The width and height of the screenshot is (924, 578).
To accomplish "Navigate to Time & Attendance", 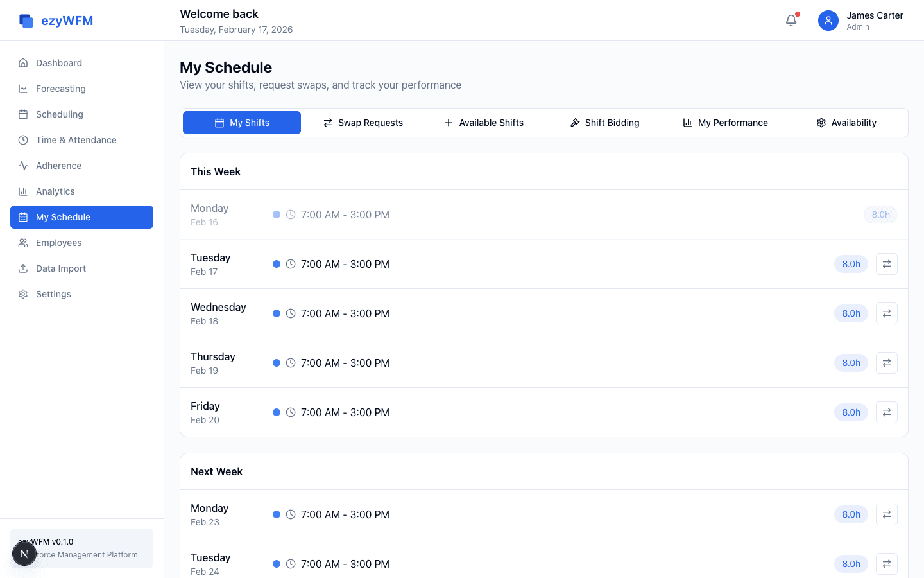I will [76, 140].
